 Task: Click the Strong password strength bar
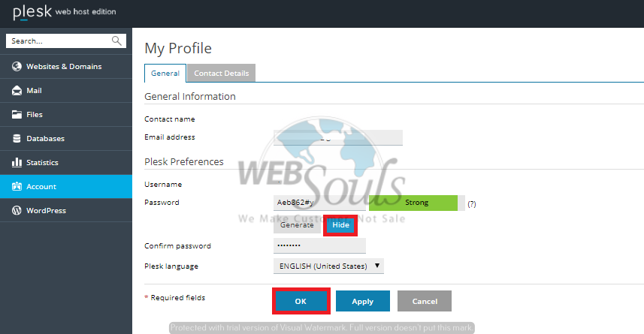coord(413,203)
